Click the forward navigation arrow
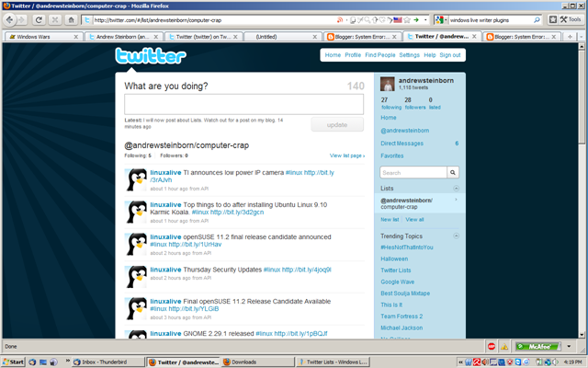588x368 pixels. click(x=21, y=20)
